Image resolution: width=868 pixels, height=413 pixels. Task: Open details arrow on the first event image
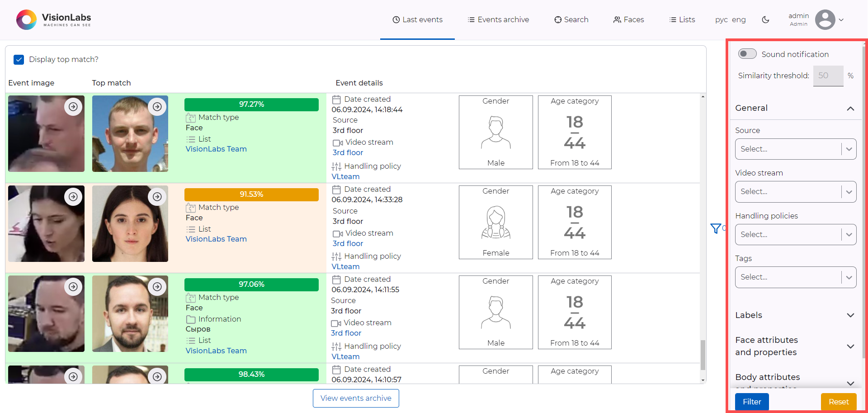click(x=73, y=106)
